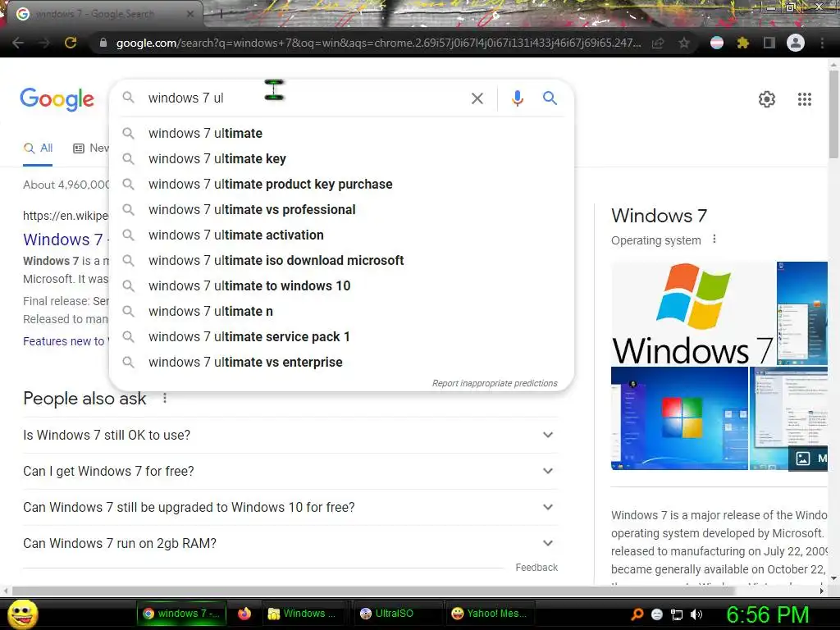Reload the page with the refresh icon
840x630 pixels.
71,43
